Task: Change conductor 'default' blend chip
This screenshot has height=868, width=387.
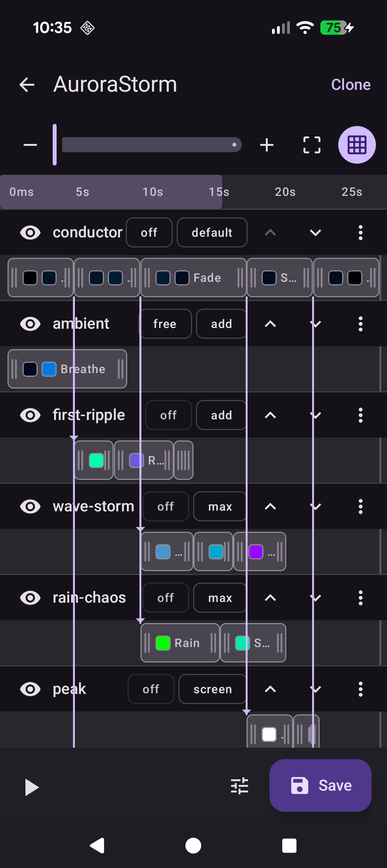Action: (212, 233)
